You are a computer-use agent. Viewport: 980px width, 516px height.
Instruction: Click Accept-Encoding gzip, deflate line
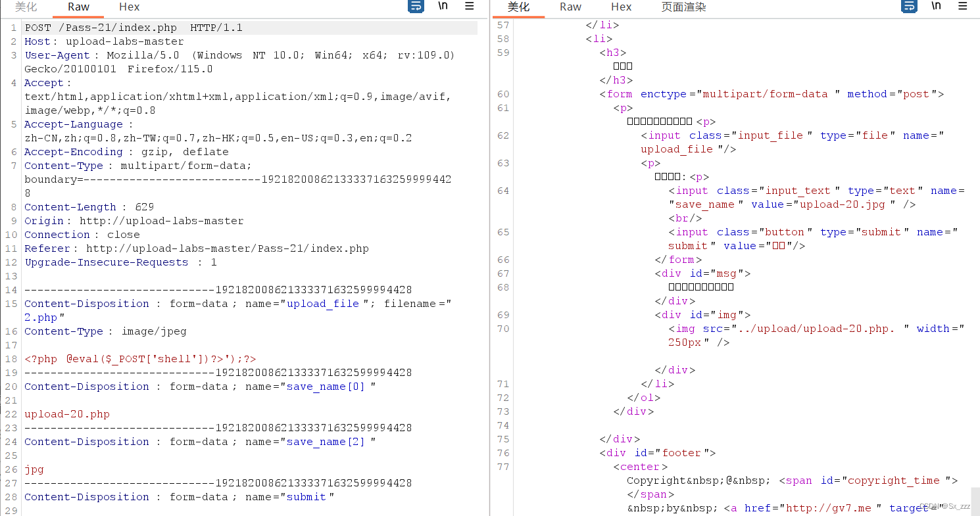tap(126, 152)
